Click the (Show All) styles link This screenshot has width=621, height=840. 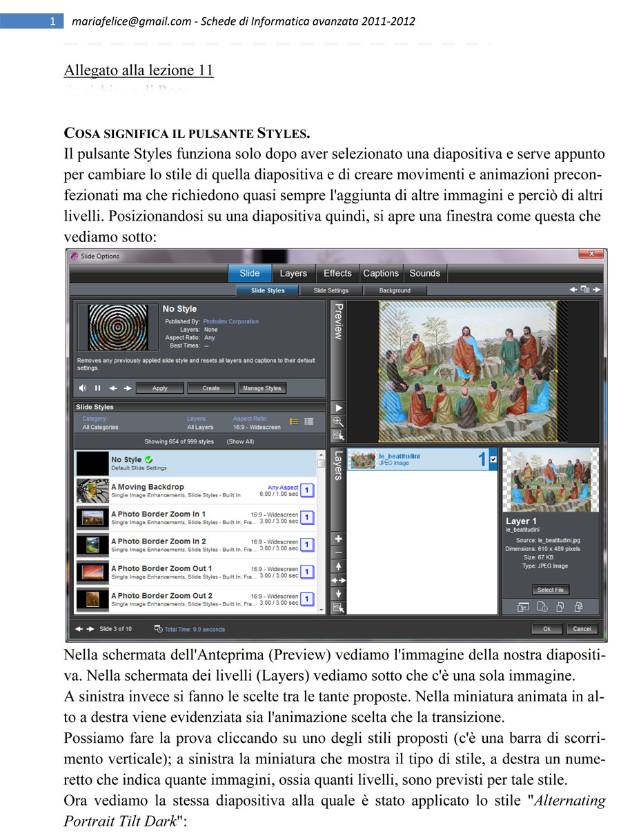click(x=240, y=441)
